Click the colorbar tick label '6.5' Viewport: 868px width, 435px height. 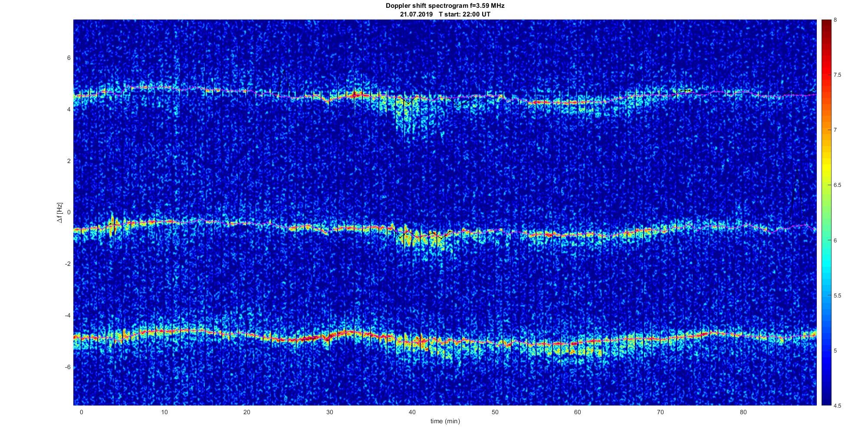click(838, 185)
